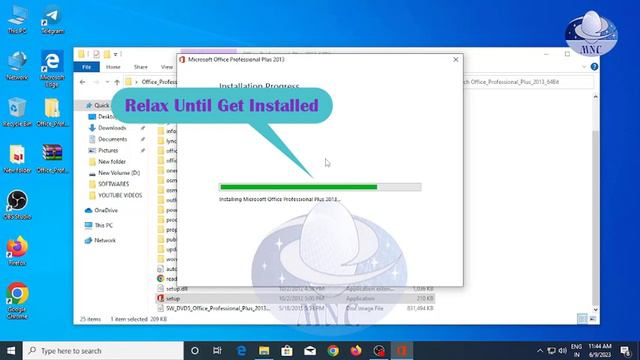The image size is (640, 360).
Task: Click the Office installation progress bar
Action: (320, 187)
